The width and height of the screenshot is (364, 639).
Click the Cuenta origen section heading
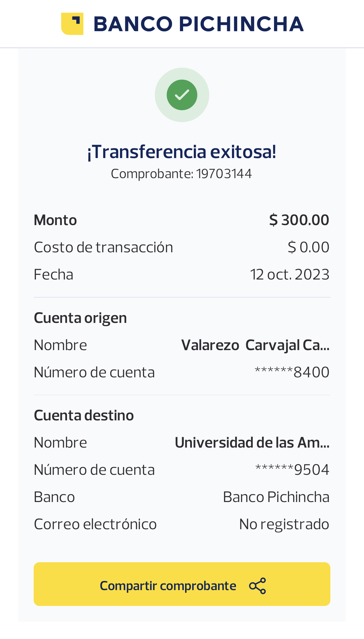click(x=80, y=318)
